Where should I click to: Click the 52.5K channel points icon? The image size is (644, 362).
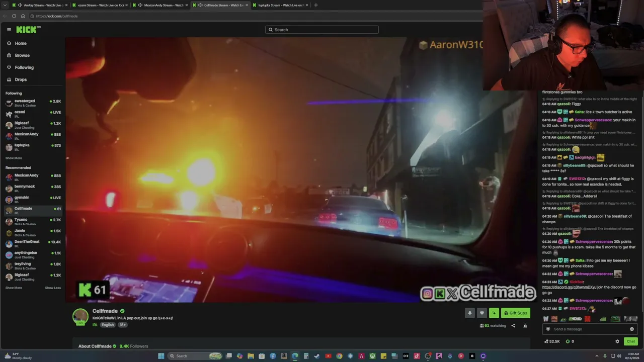click(546, 341)
